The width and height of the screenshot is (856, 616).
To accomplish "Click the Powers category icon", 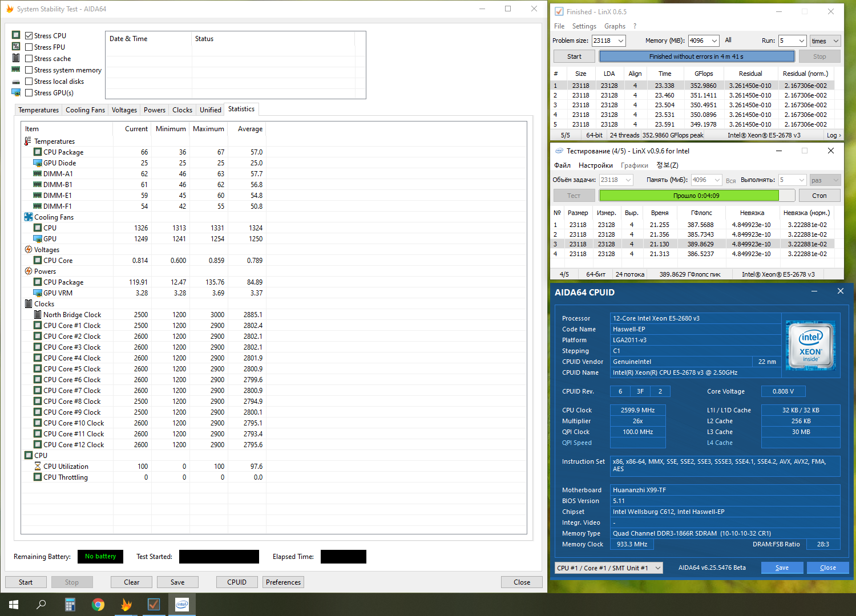I will 29,271.
